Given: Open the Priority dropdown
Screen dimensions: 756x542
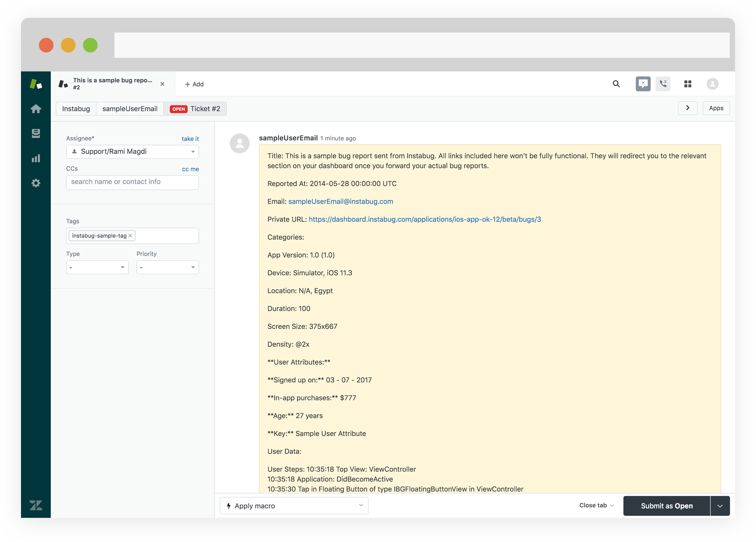Looking at the screenshot, I should click(167, 267).
